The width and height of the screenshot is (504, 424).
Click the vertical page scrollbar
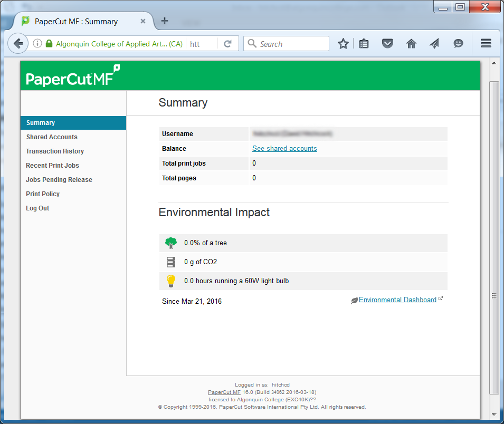pyautogui.click(x=494, y=237)
